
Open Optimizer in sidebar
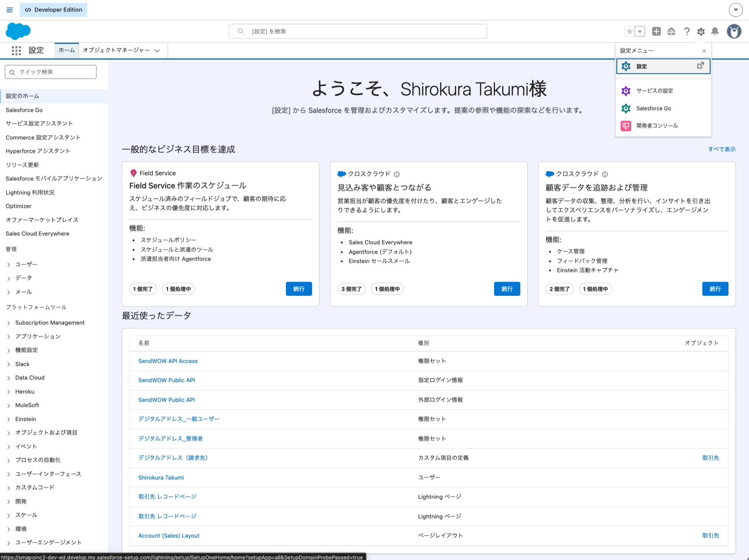[18, 206]
